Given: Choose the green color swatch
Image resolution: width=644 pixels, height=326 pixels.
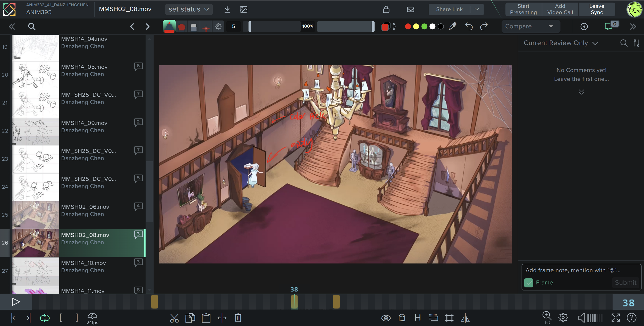Looking at the screenshot, I should point(424,27).
